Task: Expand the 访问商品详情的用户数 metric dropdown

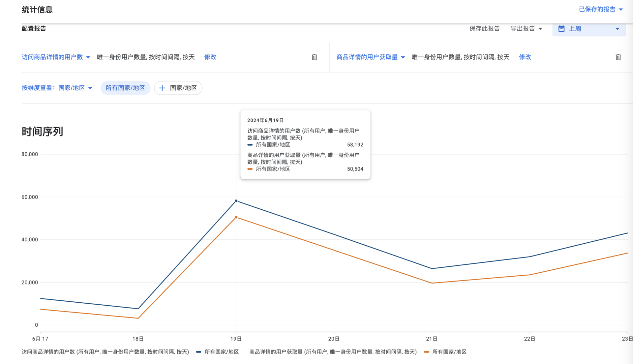Action: pyautogui.click(x=56, y=57)
